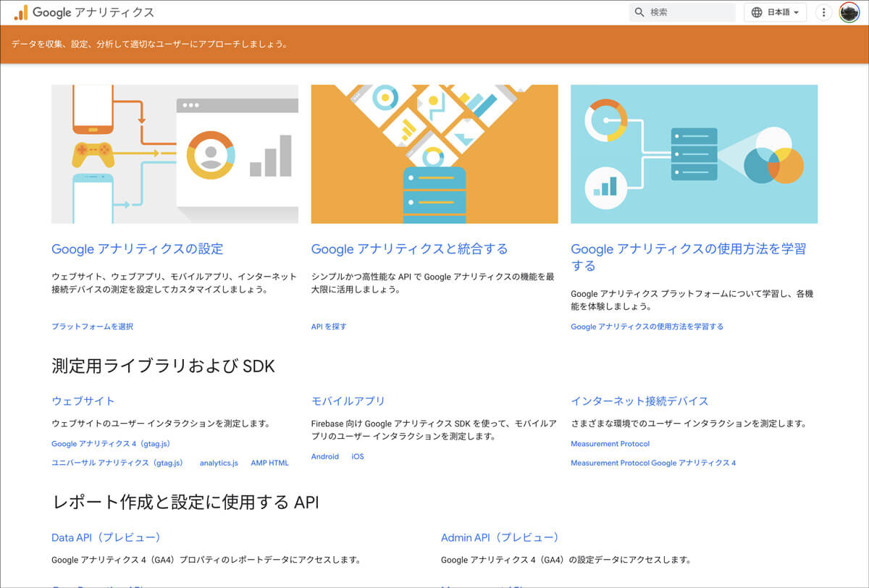The height and width of the screenshot is (588, 869).
Task: Click the Google アナリティクス header title
Action: (x=93, y=12)
